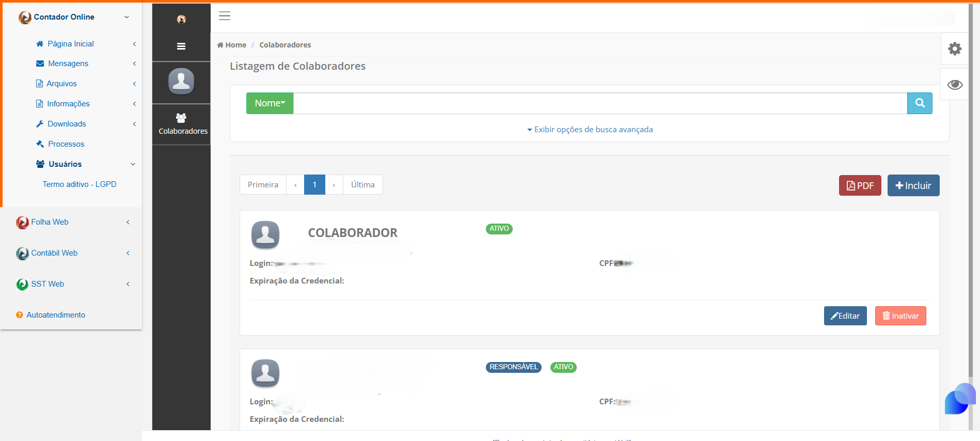Open the Nome search filter dropdown
The height and width of the screenshot is (441, 980).
pyautogui.click(x=270, y=103)
